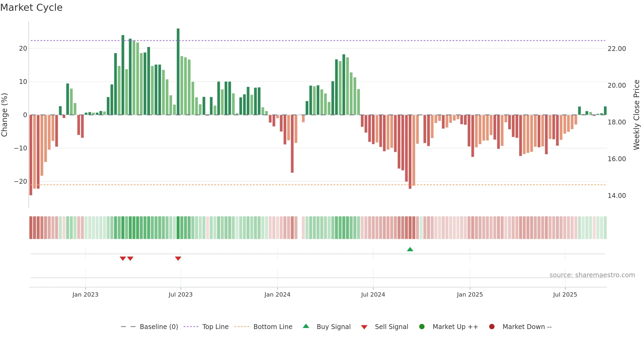The image size is (644, 362).
Task: Toggle the Market Down -- legend label
Action: click(x=527, y=327)
